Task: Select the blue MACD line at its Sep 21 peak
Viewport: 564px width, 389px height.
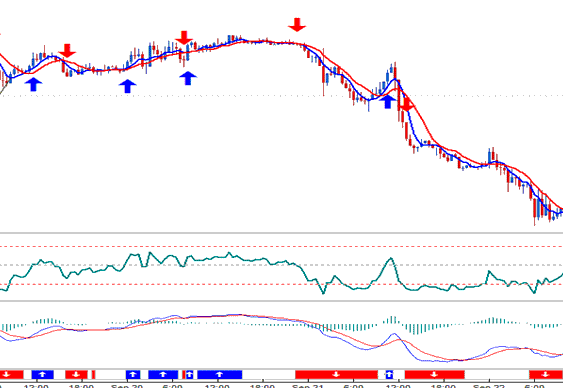Action: (394, 334)
